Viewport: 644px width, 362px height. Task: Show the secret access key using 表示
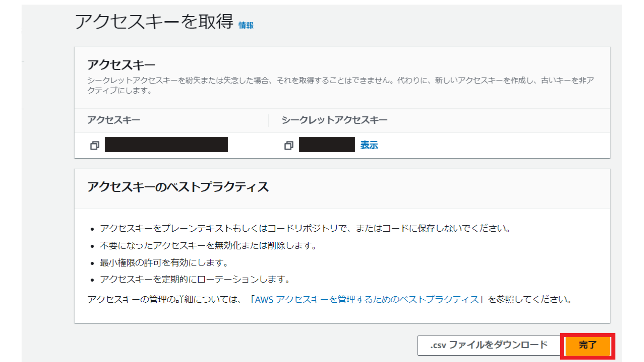[x=369, y=145]
